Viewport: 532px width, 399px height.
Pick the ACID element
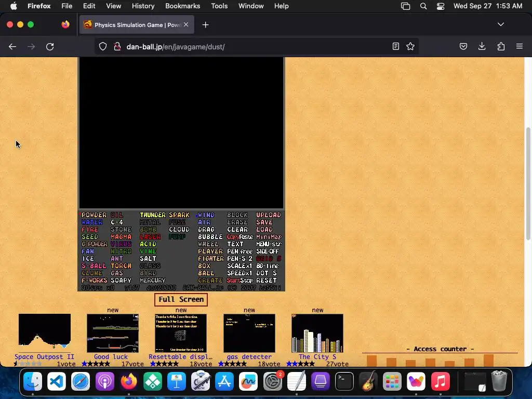pyautogui.click(x=148, y=244)
